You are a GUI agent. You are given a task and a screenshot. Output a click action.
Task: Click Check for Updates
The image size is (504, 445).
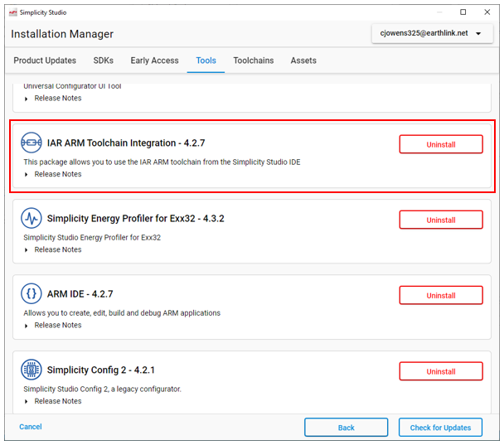tap(440, 428)
